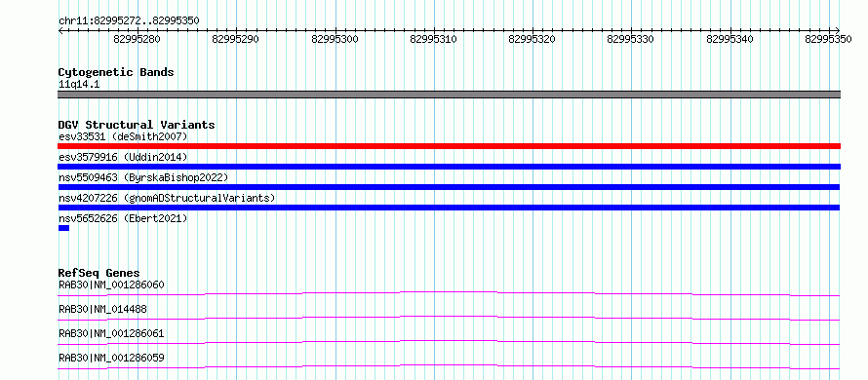
Task: Click ruler position 82995350
Action: [829, 39]
